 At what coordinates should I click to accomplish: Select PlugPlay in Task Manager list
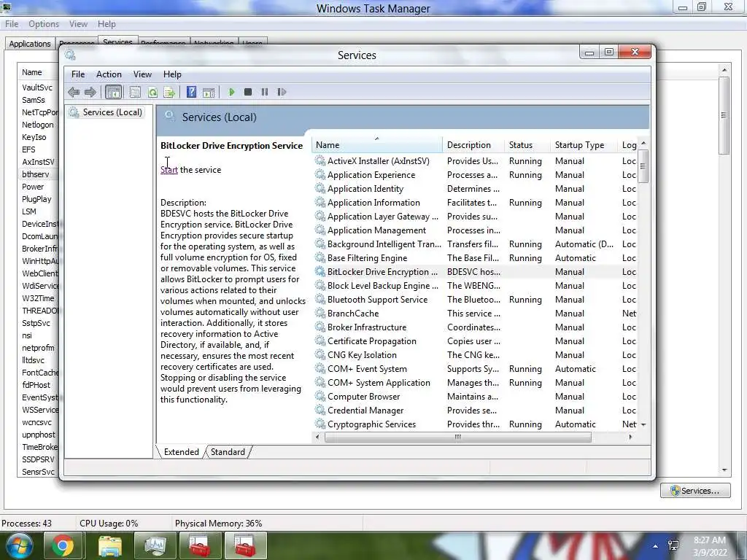pos(38,199)
